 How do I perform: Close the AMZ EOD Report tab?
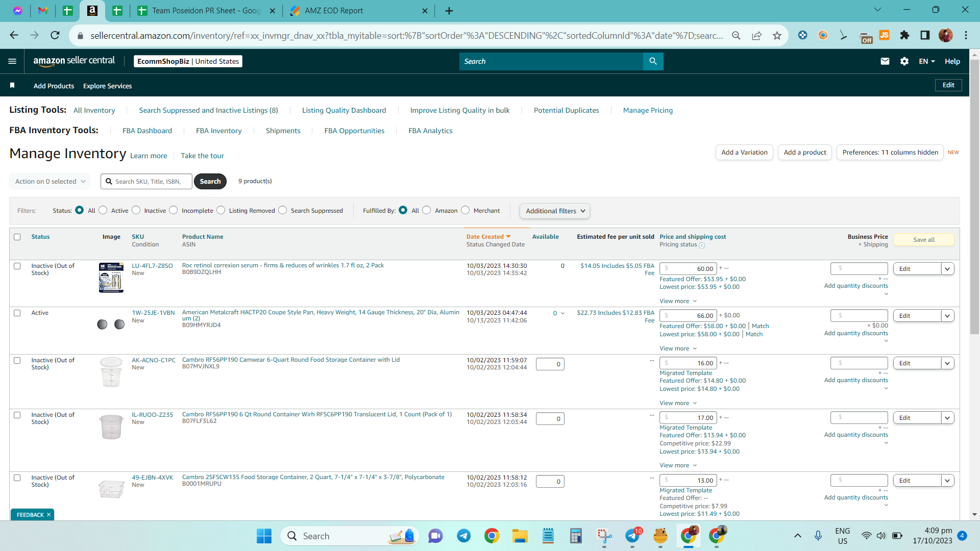coord(425,11)
